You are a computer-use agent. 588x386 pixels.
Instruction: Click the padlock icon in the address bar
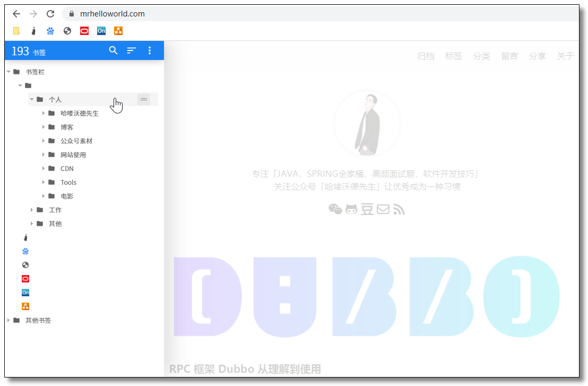click(x=72, y=14)
